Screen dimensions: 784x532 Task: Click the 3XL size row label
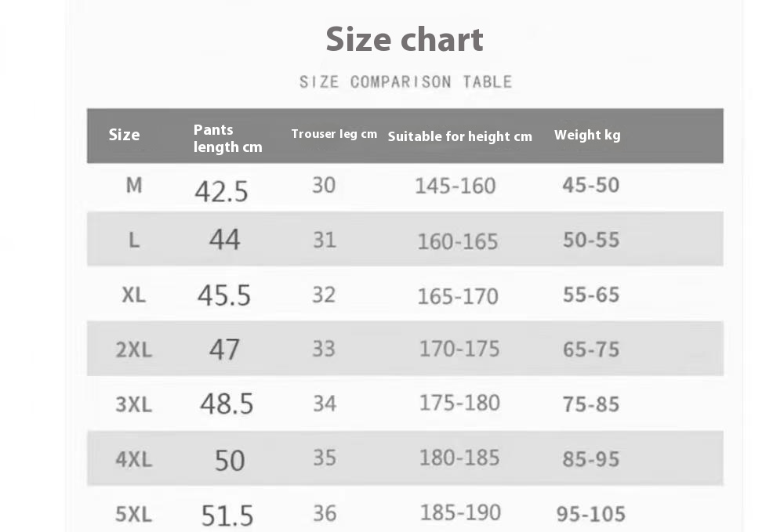pyautogui.click(x=134, y=404)
